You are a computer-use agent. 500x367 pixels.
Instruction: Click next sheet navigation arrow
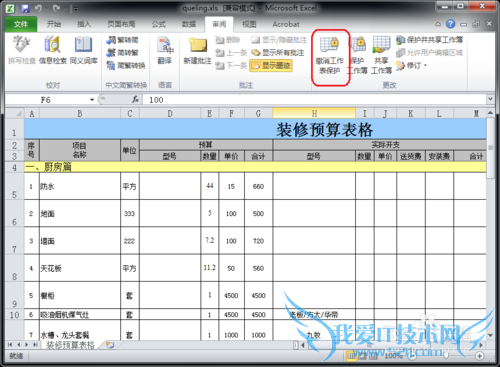(x=27, y=345)
